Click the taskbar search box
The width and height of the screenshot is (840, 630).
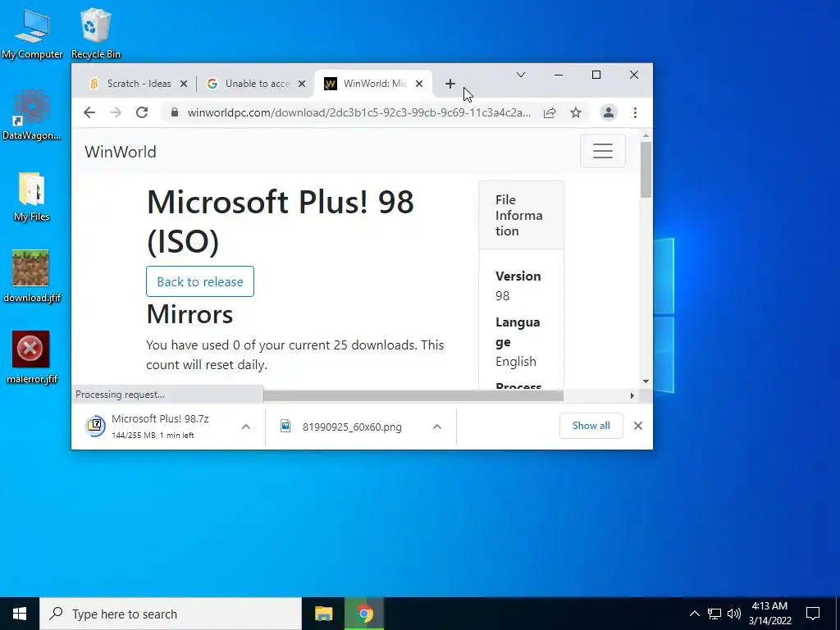tap(171, 614)
